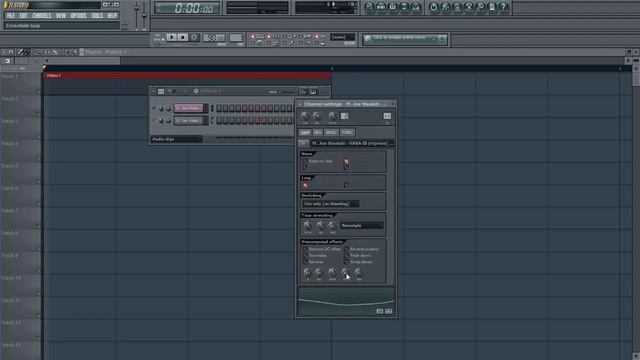Click the sample waveform preview
640x360 pixels.
pos(346,301)
